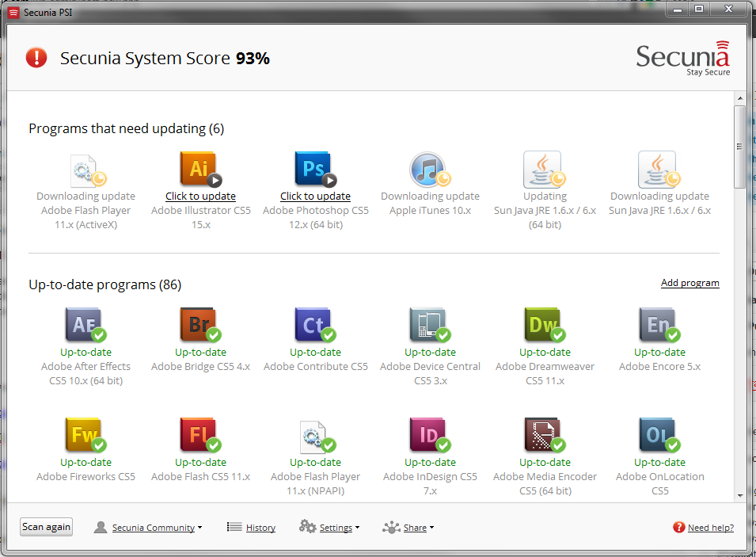Viewport: 756px width, 557px height.
Task: Click the 'Adobe InDesign CS5 7.x' label
Action: point(430,483)
